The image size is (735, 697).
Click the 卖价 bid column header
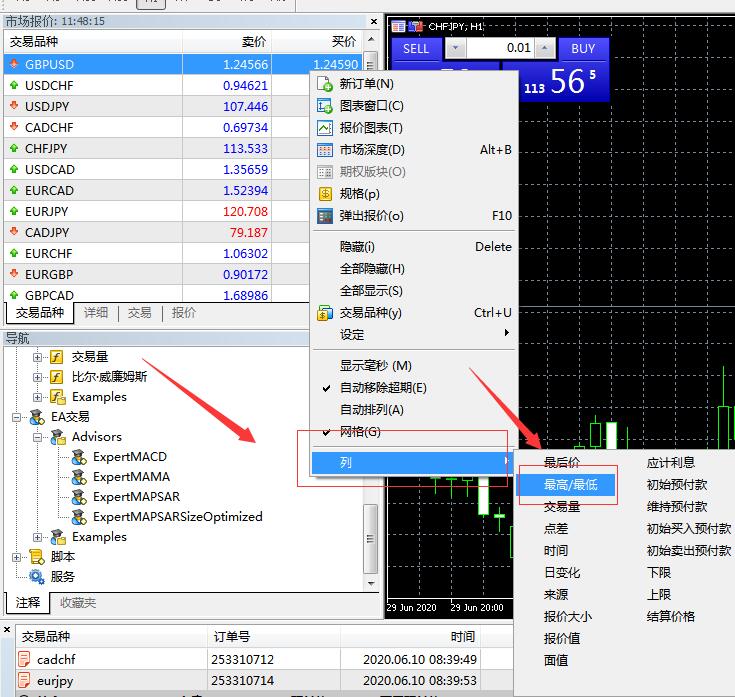point(227,41)
